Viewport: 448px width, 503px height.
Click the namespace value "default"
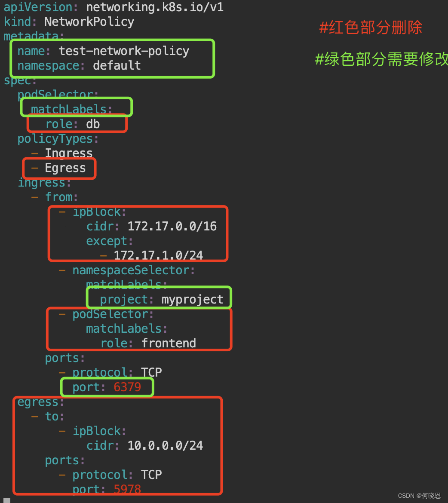[x=117, y=65]
